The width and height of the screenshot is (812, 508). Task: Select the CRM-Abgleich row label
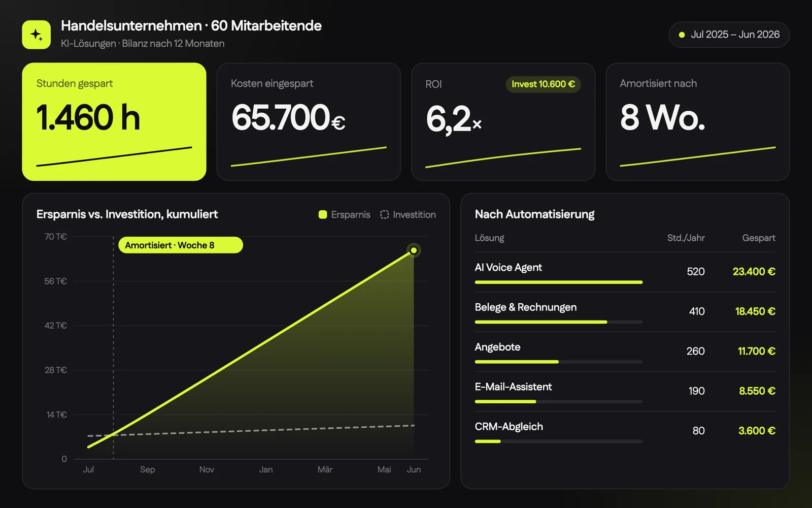pos(509,427)
